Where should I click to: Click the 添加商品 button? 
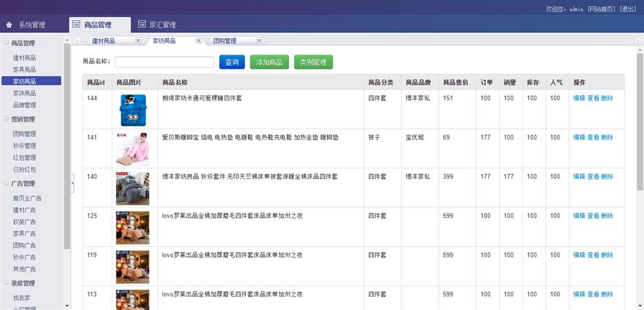269,62
